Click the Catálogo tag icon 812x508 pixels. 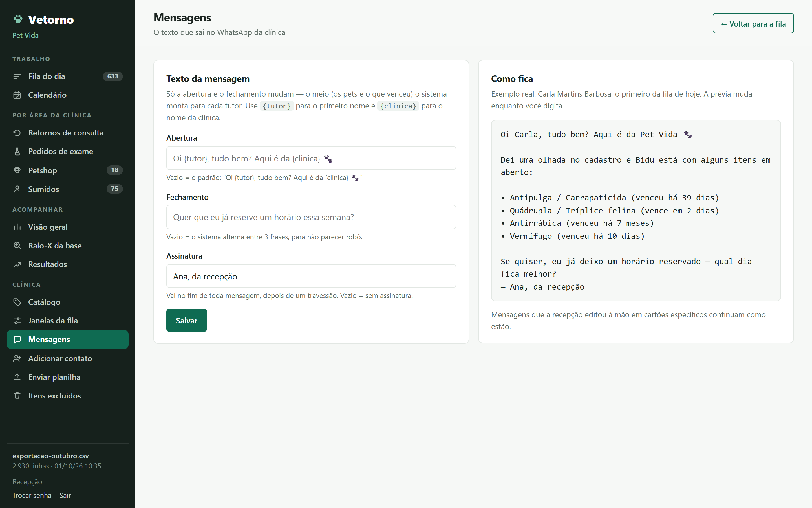click(17, 302)
